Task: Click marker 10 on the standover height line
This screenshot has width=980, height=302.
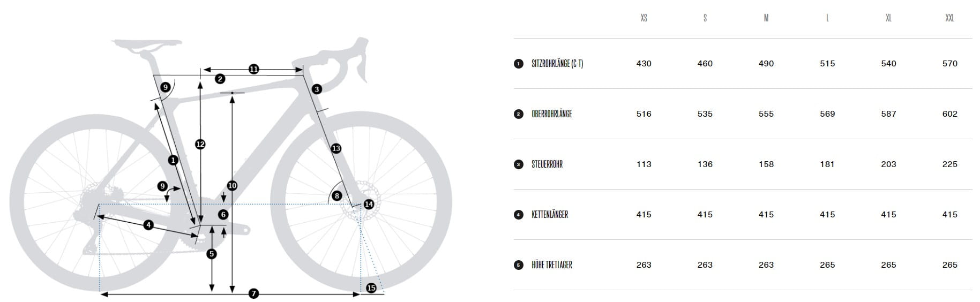Action: click(232, 186)
